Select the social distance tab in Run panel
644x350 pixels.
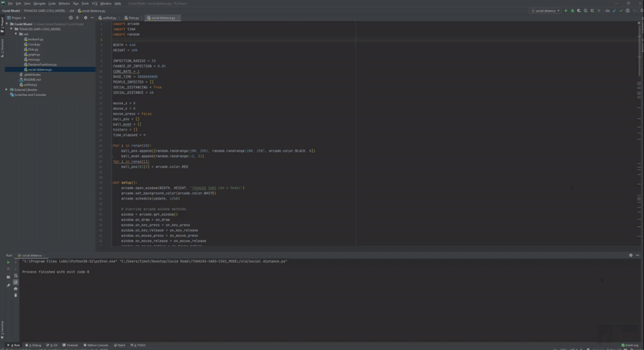tap(30, 255)
